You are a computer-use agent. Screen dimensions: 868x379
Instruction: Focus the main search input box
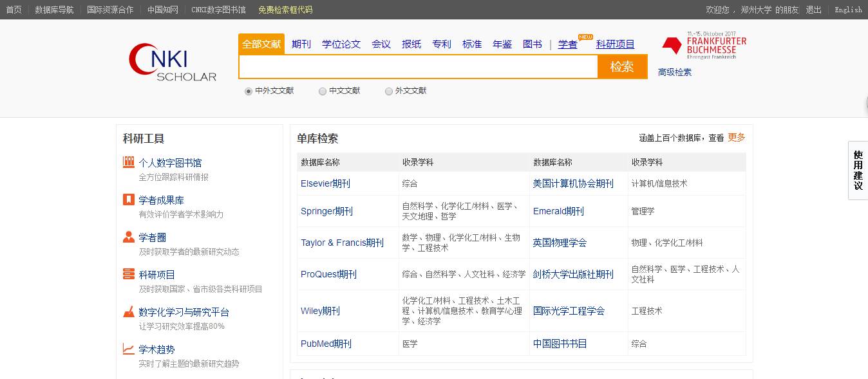(419, 67)
